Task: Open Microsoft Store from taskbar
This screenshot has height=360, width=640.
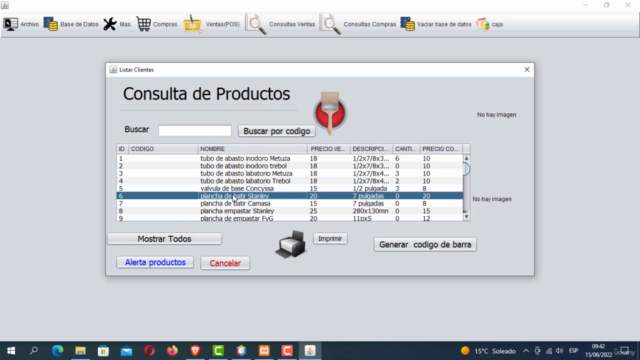Action: (x=103, y=351)
